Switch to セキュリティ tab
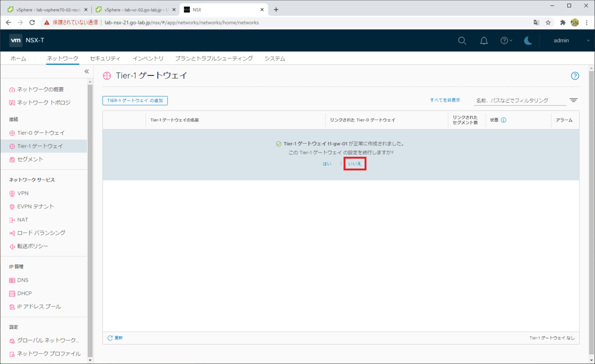This screenshot has width=595, height=364. (x=105, y=58)
